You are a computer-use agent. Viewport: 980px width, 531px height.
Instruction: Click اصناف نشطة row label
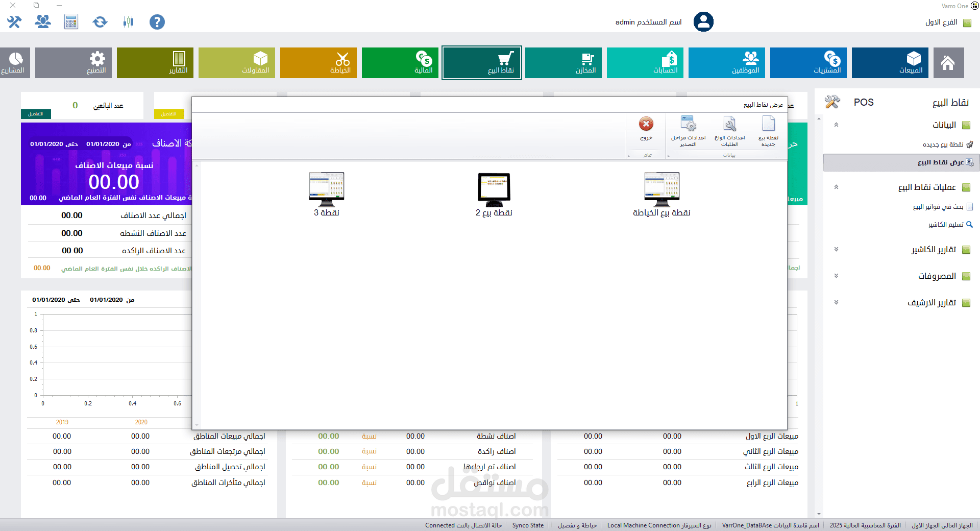pos(496,436)
